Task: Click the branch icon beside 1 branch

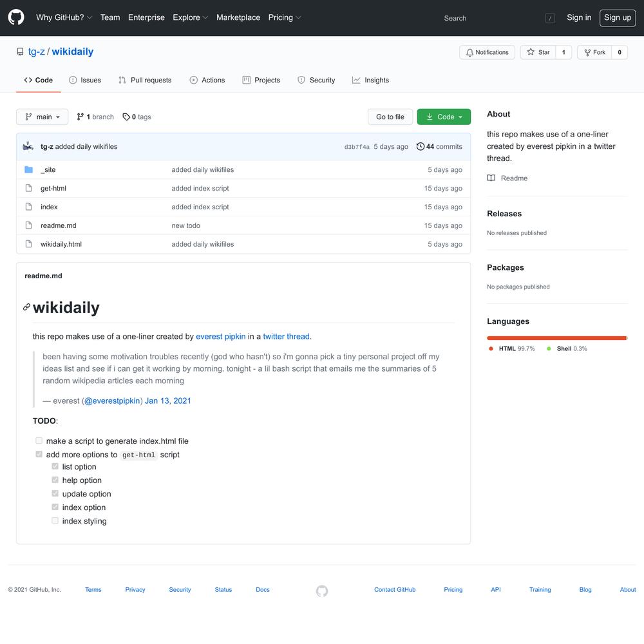Action: pyautogui.click(x=80, y=117)
